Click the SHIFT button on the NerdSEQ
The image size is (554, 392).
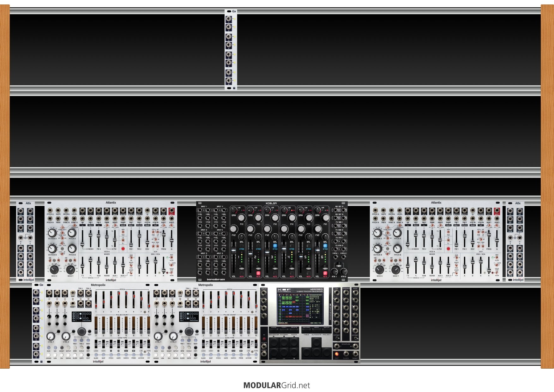(x=274, y=353)
